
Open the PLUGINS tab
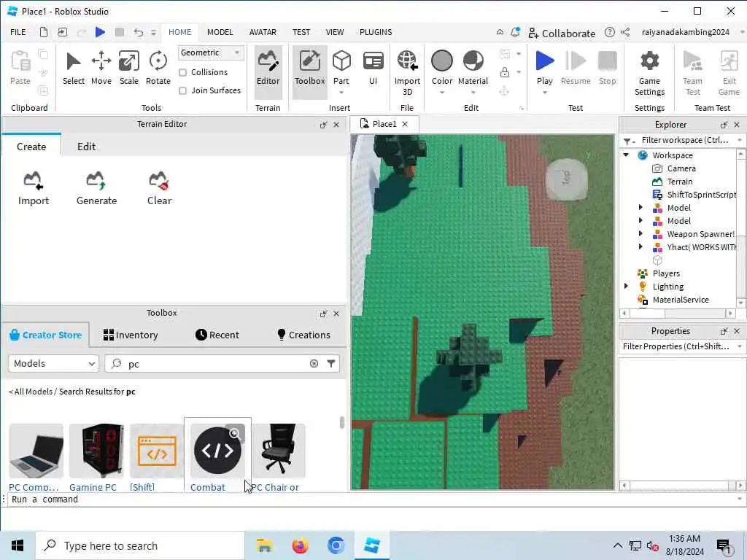tap(376, 32)
